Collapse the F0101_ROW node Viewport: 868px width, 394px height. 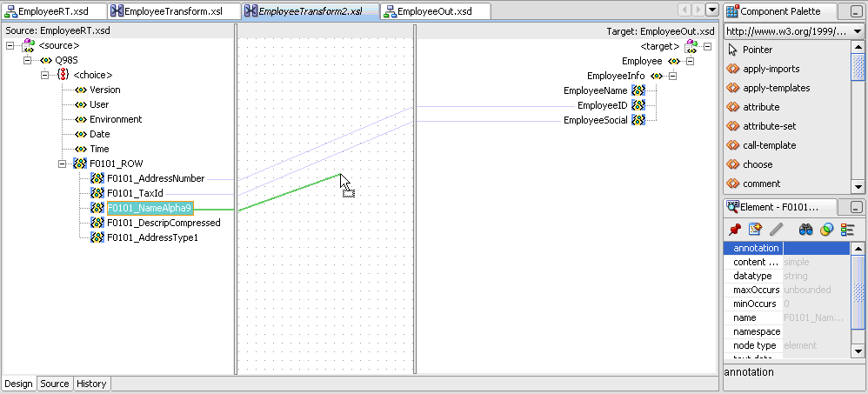pyautogui.click(x=63, y=164)
